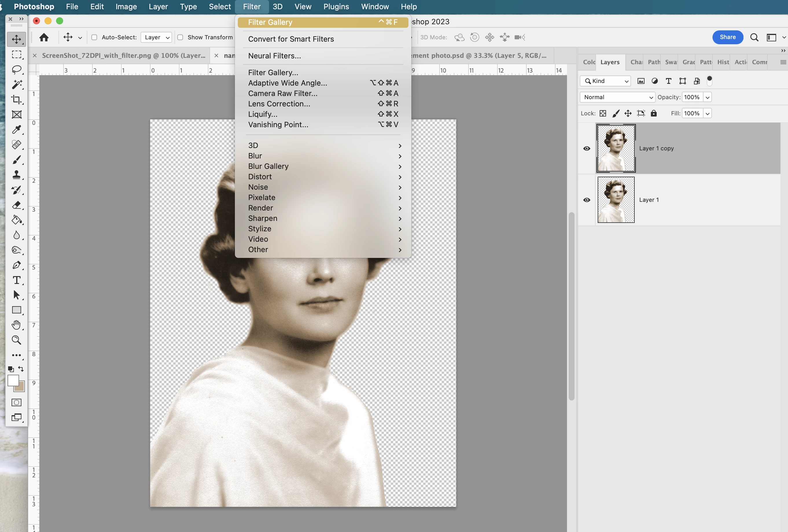Viewport: 788px width, 532px height.
Task: Open the layer Kind filter dropdown
Action: (x=605, y=81)
